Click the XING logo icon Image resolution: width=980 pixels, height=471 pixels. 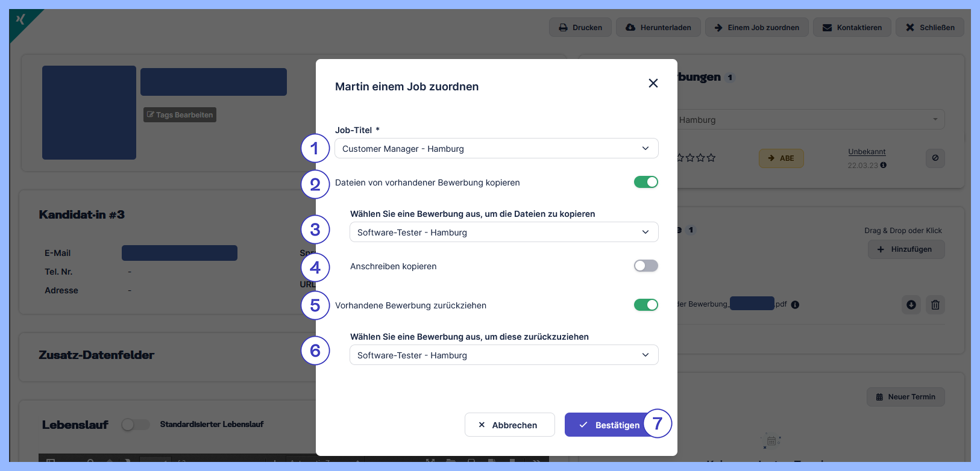pos(21,20)
